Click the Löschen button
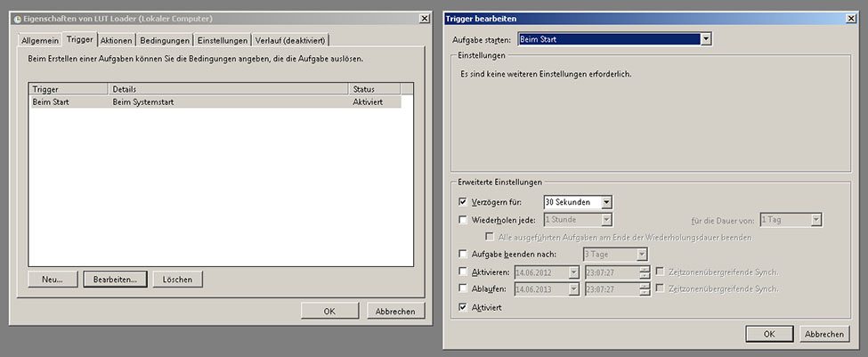868x357 pixels. 177,280
